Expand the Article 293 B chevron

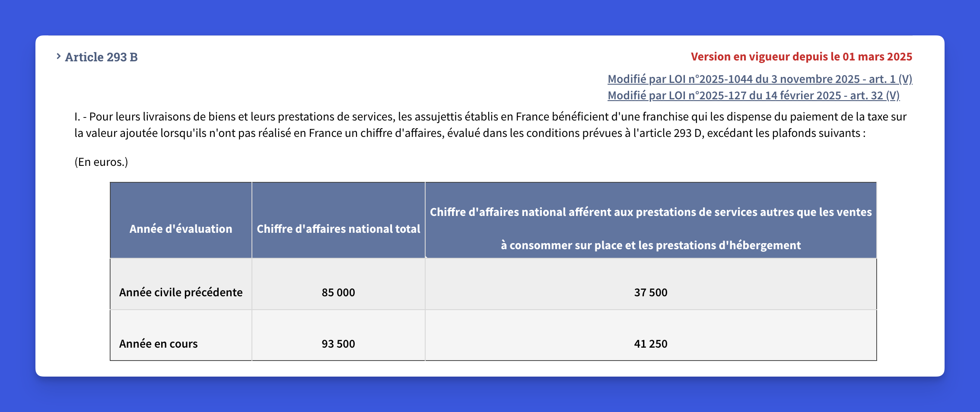coord(58,56)
